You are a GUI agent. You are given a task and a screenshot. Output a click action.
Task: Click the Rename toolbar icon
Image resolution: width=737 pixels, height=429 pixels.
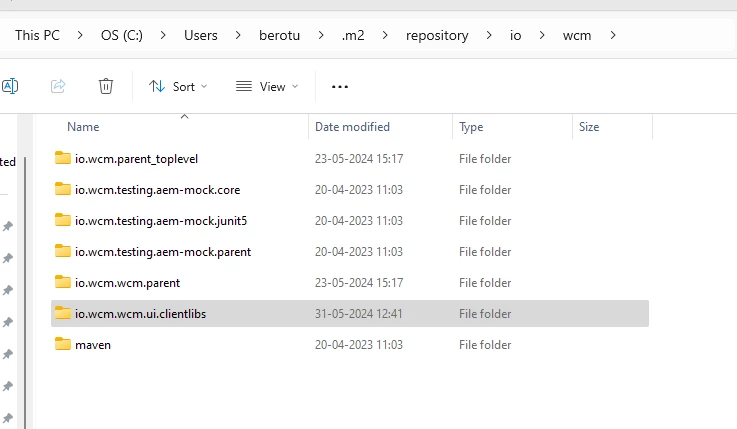point(10,86)
